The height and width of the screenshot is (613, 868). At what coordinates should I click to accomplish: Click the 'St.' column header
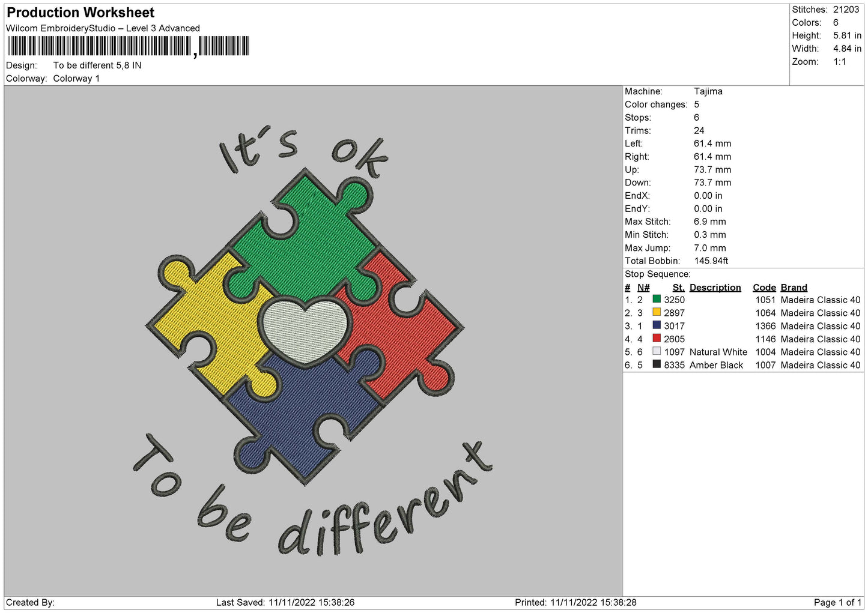[x=679, y=288]
